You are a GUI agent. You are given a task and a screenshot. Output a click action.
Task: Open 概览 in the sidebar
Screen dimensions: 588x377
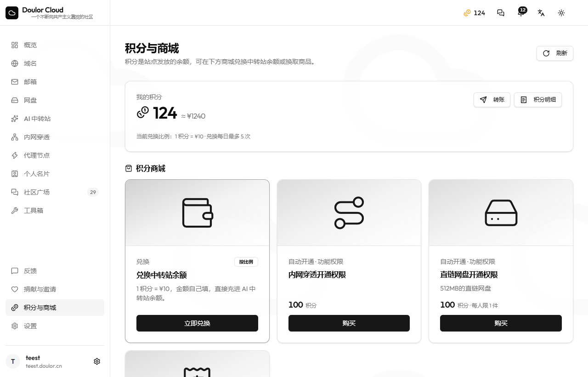[x=55, y=45]
